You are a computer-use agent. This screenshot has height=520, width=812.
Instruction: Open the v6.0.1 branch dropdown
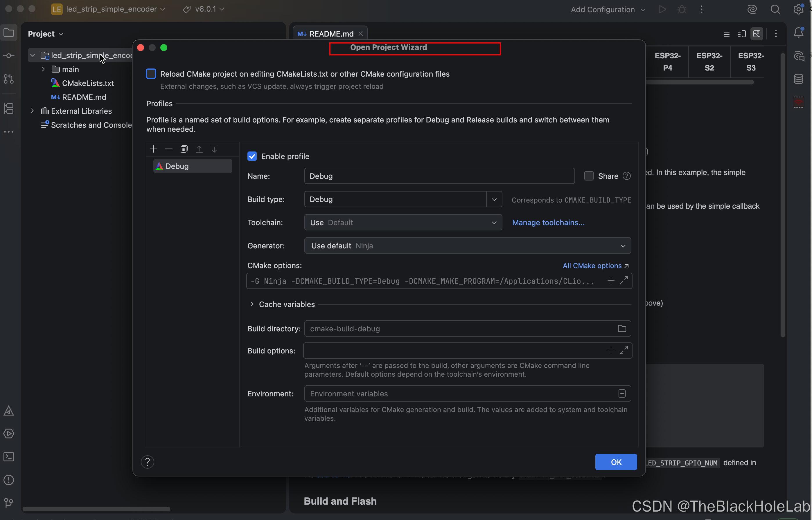point(204,9)
